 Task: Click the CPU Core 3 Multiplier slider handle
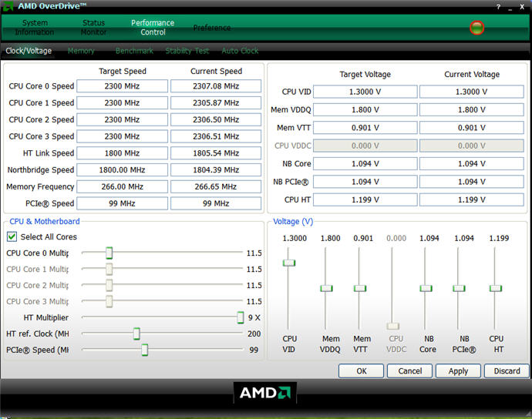[109, 301]
